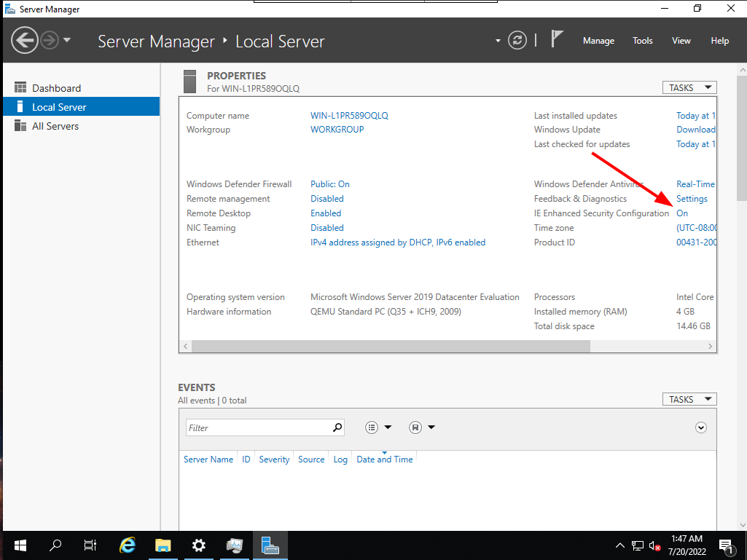The height and width of the screenshot is (560, 747).
Task: Click the properties scroll left arrow
Action: click(185, 346)
